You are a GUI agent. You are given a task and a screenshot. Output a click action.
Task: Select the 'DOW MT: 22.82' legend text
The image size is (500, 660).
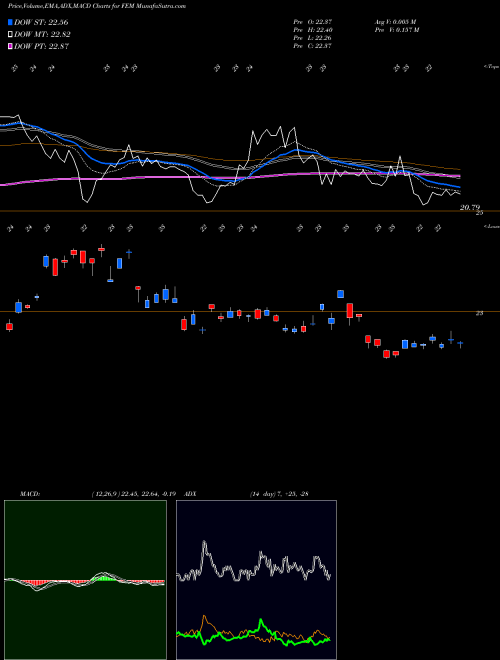[x=42, y=35]
